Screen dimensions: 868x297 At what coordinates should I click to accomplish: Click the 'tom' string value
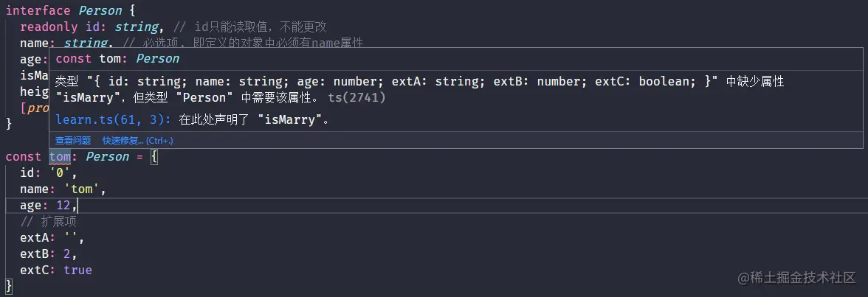tap(89, 189)
